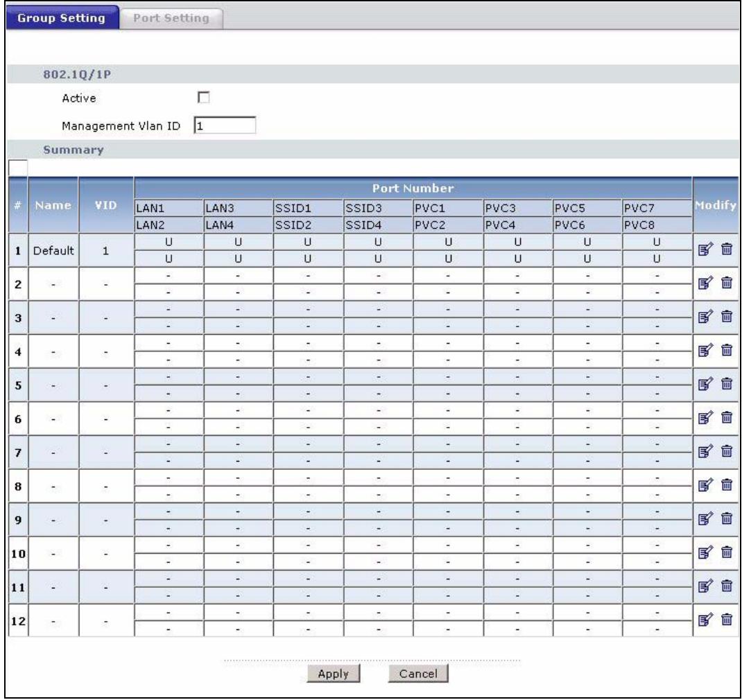Screen dimensions: 742x700
Task: Click the PVC1 port header
Action: [448, 208]
